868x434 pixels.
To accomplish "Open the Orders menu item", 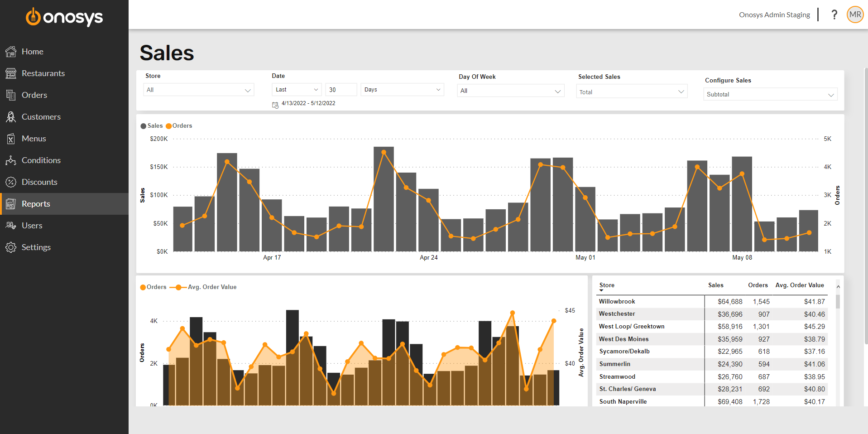I will 34,95.
